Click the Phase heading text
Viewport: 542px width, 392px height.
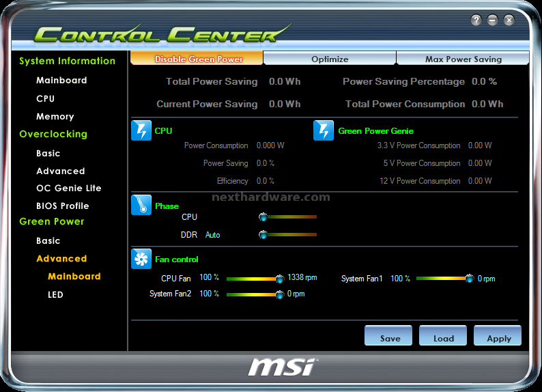tap(167, 206)
